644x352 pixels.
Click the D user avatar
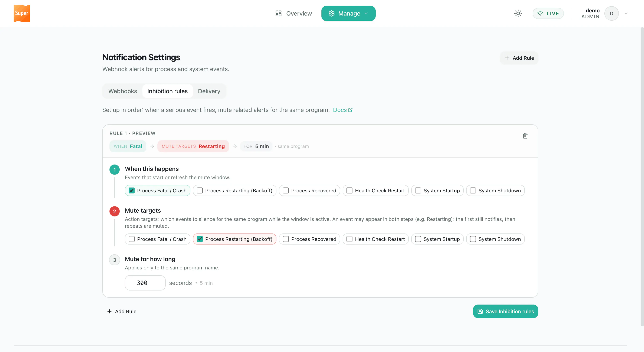[x=611, y=13]
